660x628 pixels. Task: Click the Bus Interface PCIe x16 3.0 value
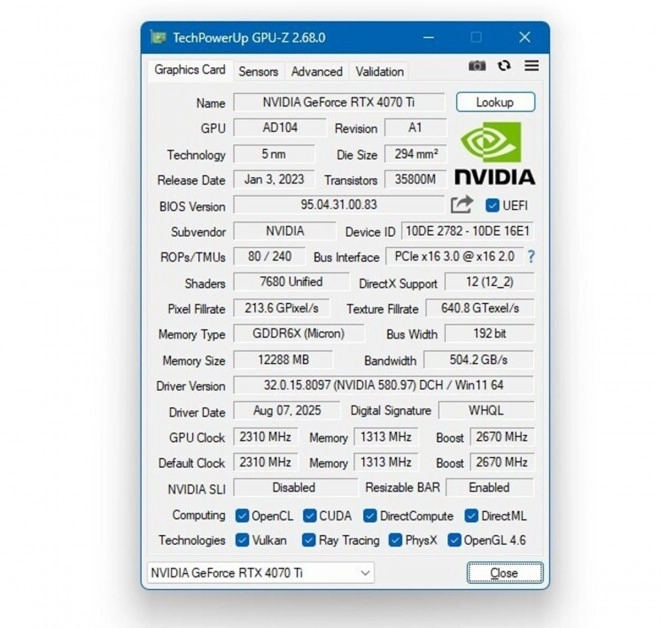(x=455, y=256)
